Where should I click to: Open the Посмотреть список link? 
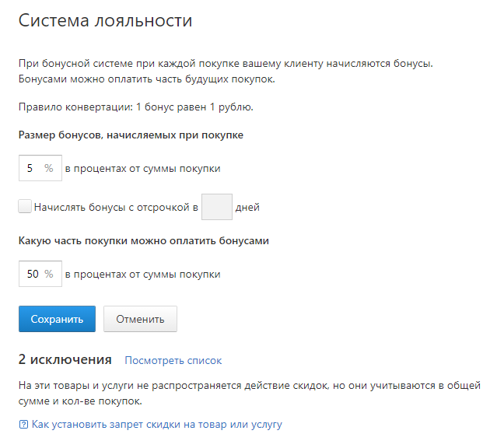(x=173, y=361)
